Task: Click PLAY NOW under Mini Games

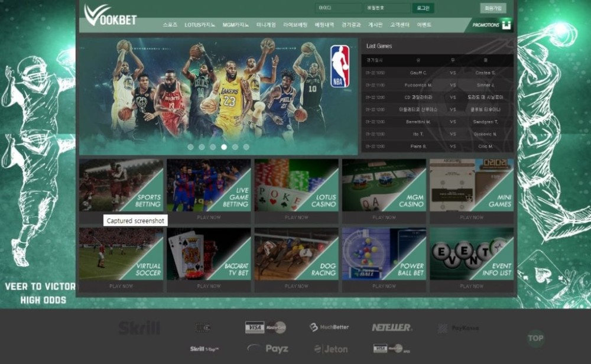Action: [x=472, y=217]
